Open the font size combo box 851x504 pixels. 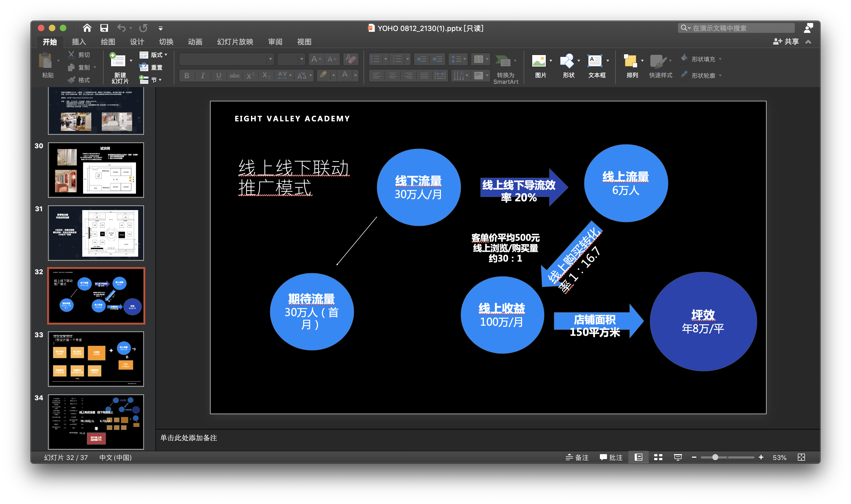[291, 59]
